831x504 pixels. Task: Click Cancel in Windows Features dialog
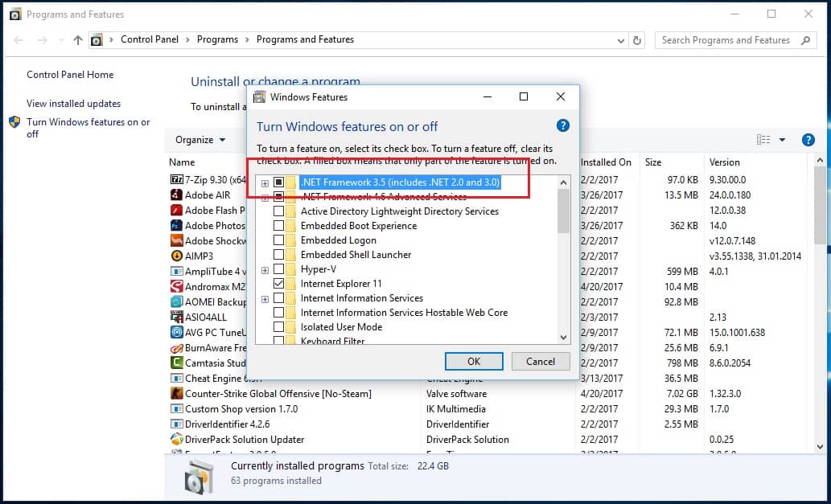coord(541,362)
